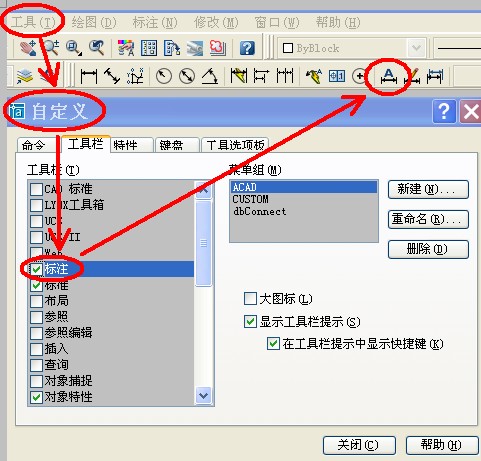
Task: Open the 帮助(H) menu
Action: (338, 22)
